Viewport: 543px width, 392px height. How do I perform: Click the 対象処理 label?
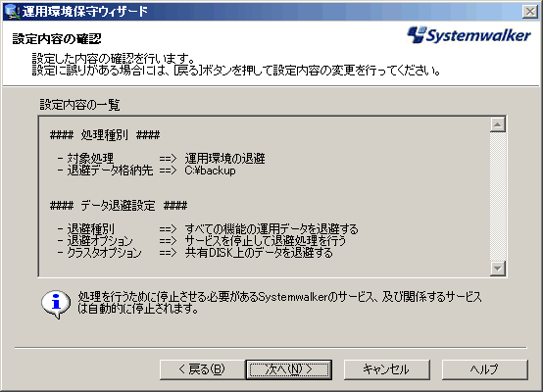pyautogui.click(x=90, y=159)
